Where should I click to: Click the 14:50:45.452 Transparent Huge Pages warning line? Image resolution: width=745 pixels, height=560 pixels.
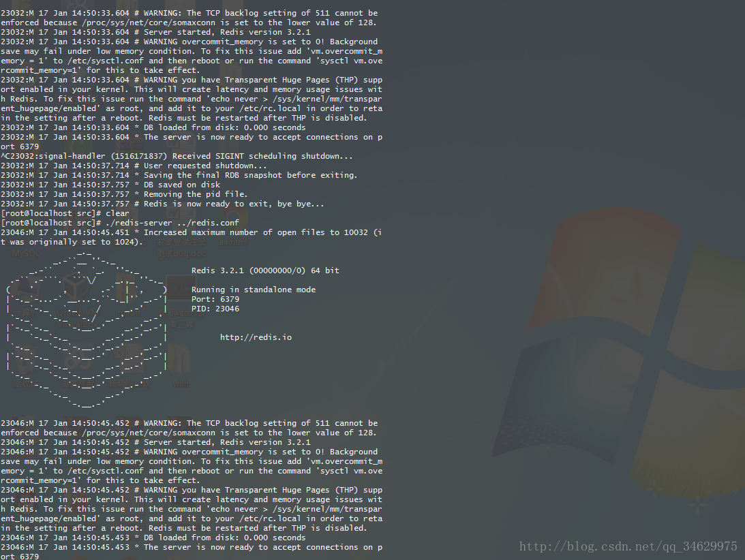tap(192, 509)
